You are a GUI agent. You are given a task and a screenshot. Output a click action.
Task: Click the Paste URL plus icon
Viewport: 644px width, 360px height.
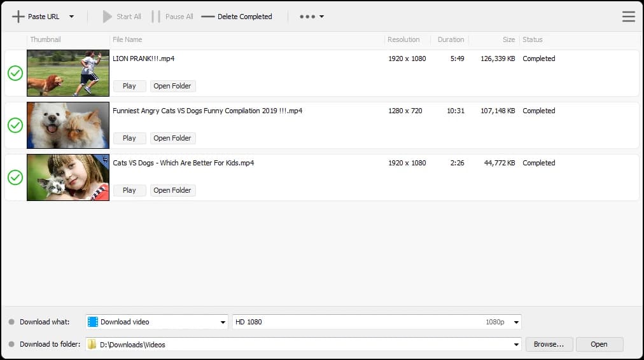click(18, 17)
